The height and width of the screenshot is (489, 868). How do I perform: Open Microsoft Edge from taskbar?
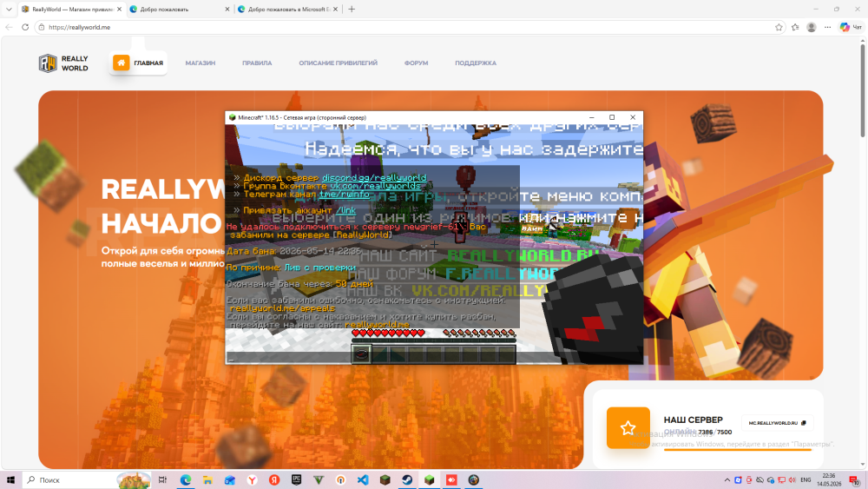(186, 480)
